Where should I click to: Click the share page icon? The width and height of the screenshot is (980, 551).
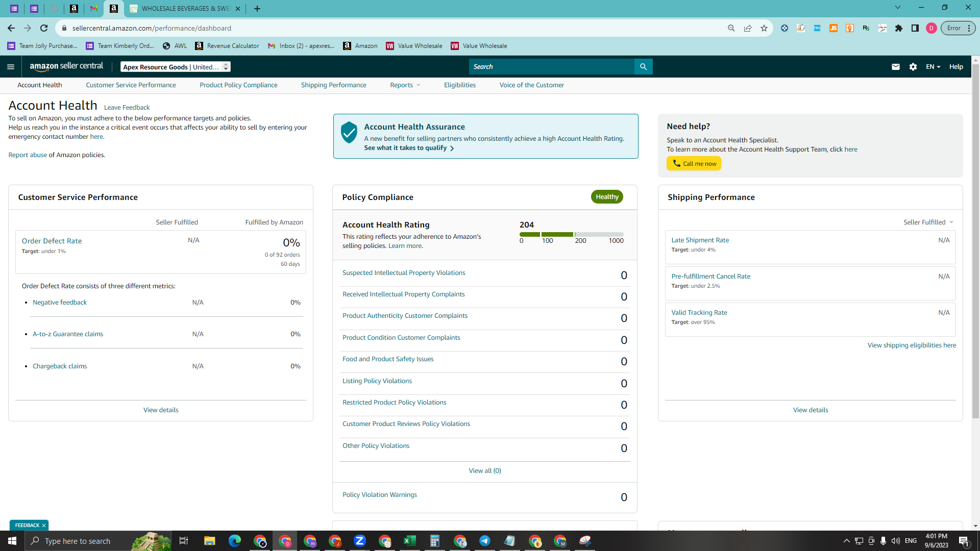748,28
